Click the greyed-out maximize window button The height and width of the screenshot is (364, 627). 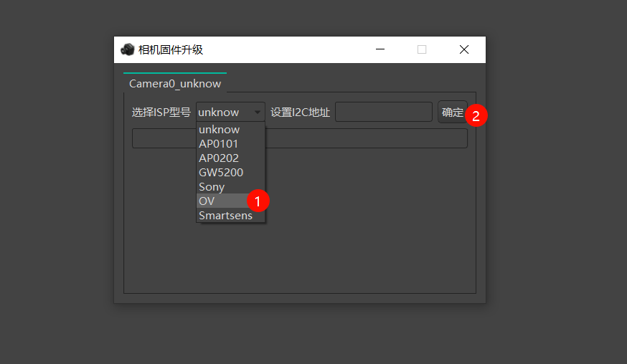tap(422, 49)
